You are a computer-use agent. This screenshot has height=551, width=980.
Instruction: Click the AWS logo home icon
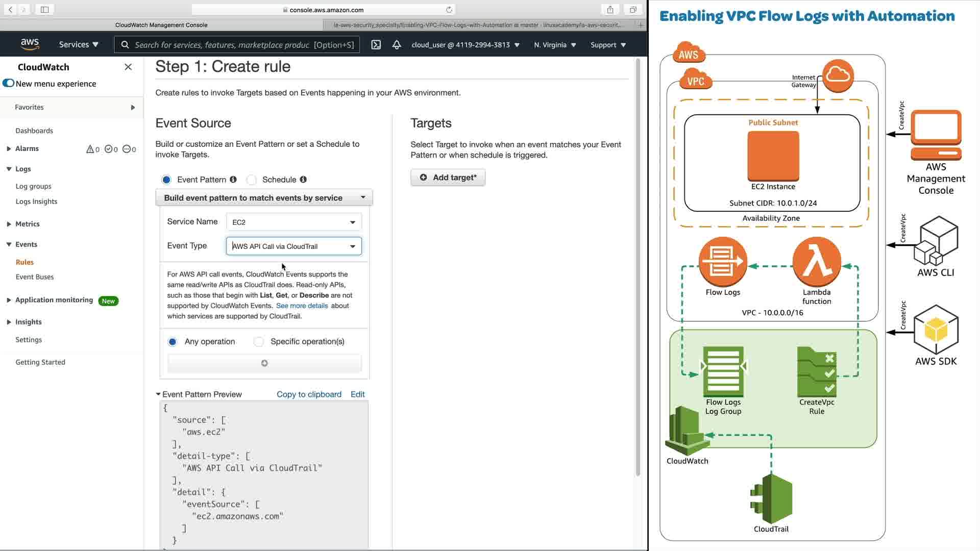(30, 44)
